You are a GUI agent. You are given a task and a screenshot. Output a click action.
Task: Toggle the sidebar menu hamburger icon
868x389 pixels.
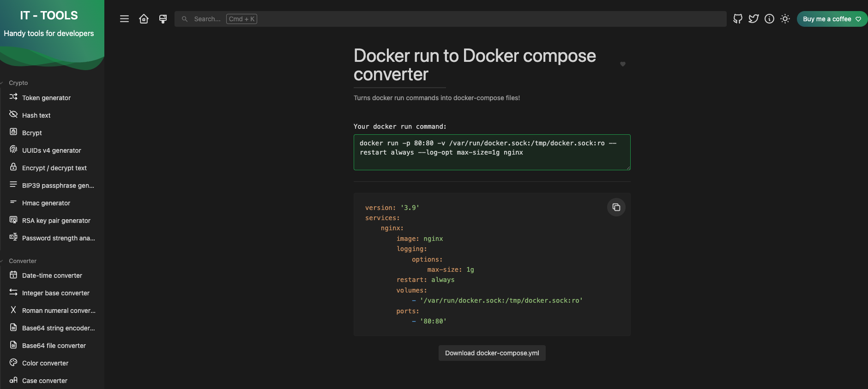coord(124,19)
